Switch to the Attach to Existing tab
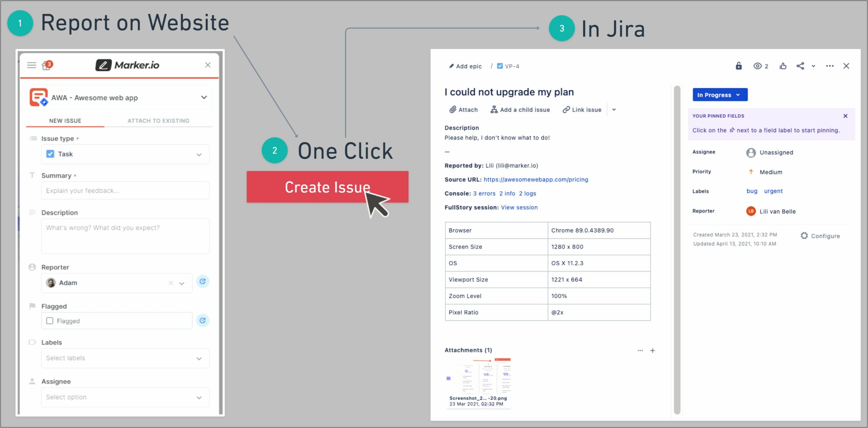This screenshot has width=868, height=428. (158, 121)
